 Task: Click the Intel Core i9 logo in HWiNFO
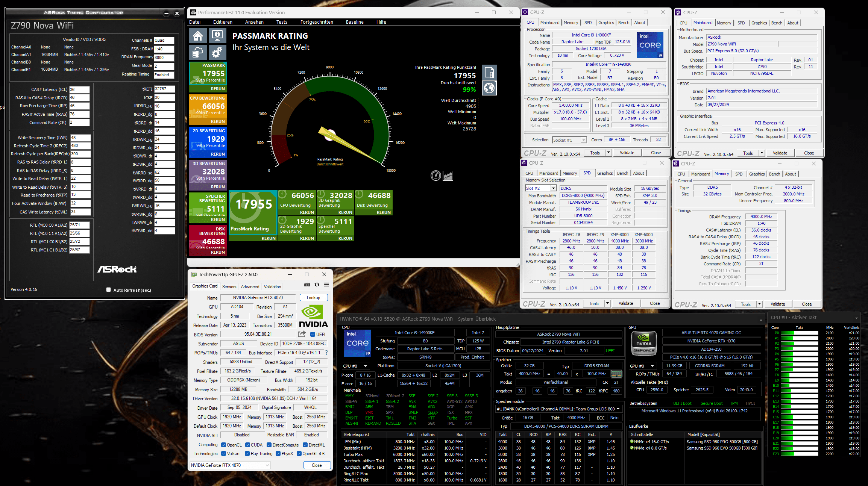pos(357,343)
